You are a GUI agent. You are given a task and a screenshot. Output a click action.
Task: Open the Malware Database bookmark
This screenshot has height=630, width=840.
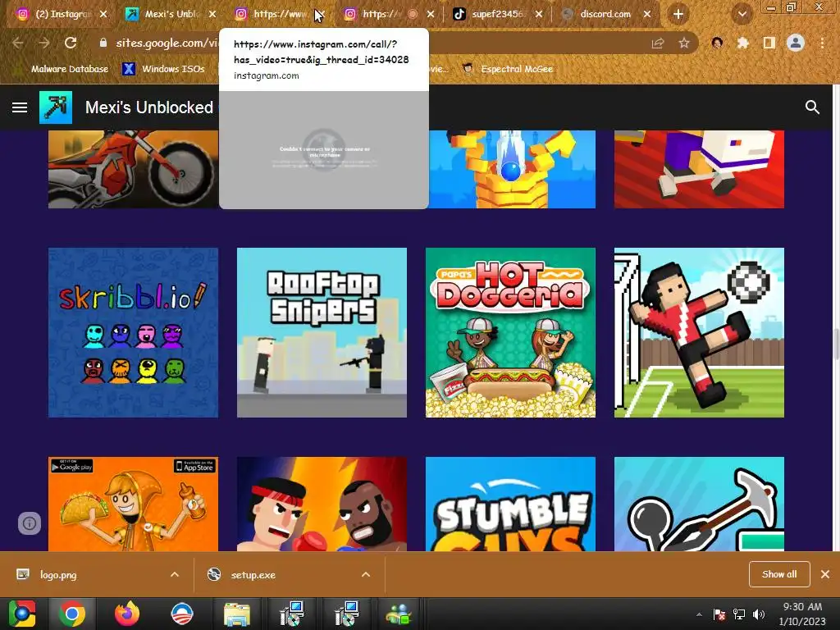coord(70,69)
